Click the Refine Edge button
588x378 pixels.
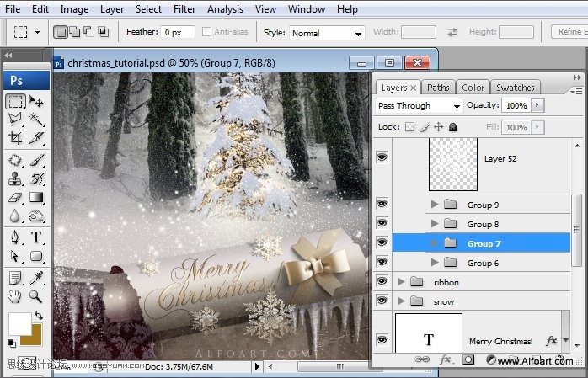coord(571,32)
